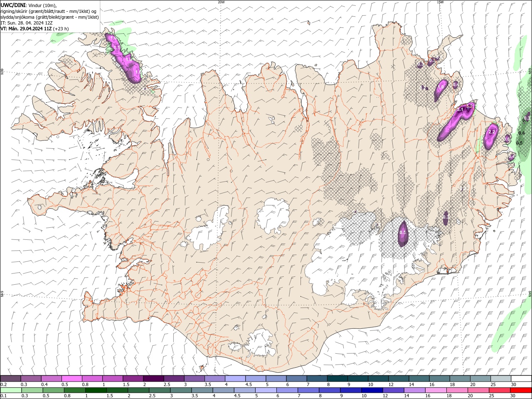532x399 pixels.
Task: Pick the grey 20 swatch in top legend row
Action: click(480, 378)
